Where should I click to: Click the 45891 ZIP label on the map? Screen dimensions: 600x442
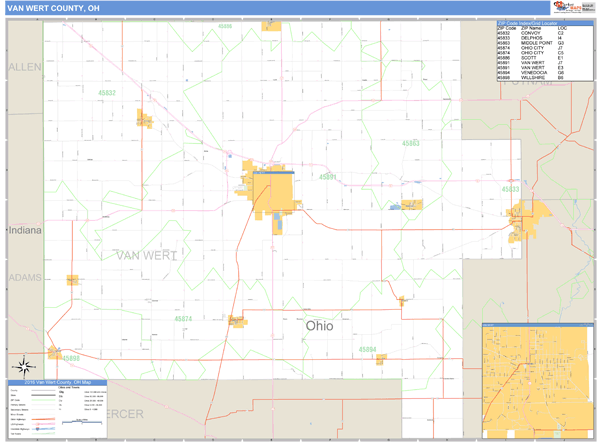click(328, 177)
